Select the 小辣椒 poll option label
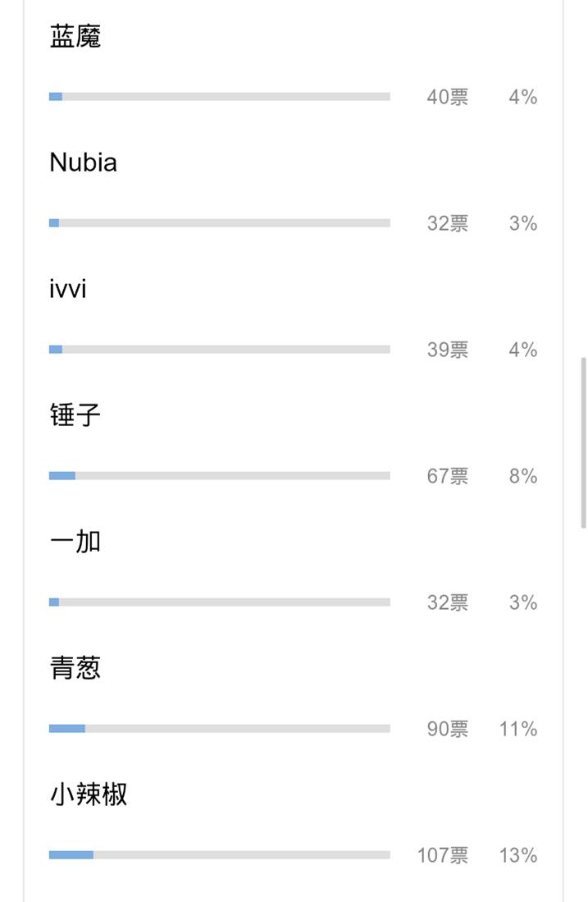 89,794
